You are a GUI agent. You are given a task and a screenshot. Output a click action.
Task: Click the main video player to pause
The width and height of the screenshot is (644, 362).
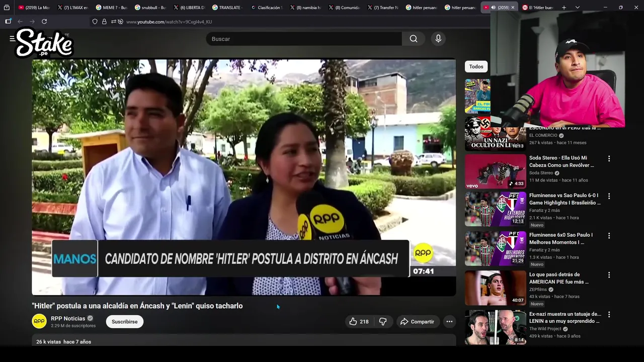tap(244, 177)
